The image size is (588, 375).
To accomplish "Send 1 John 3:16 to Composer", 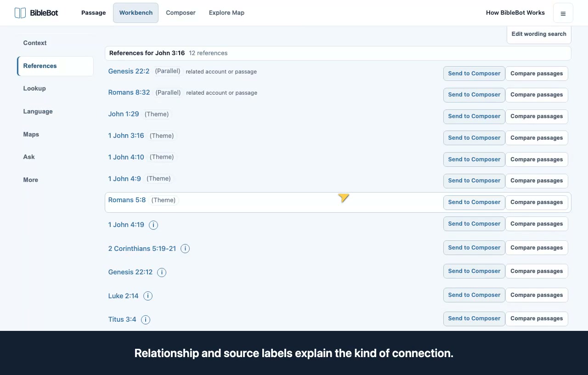I will (474, 138).
